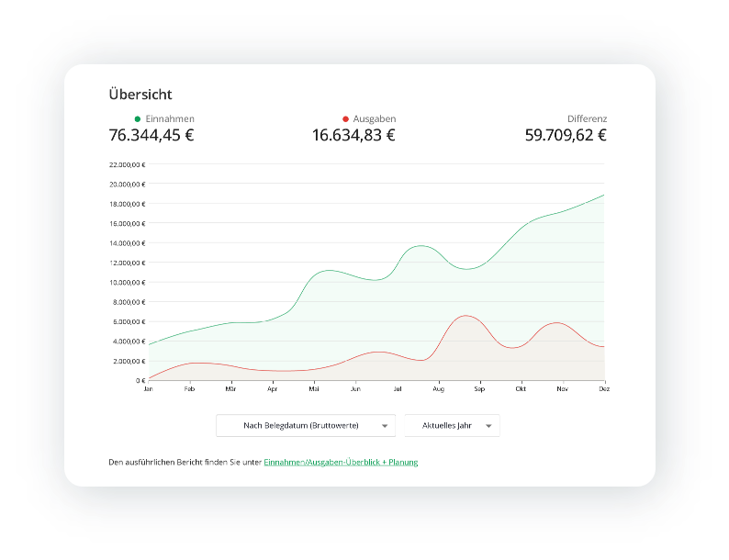Viewport: 729px width, 560px height.
Task: Click the Einnahmen legend label
Action: [170, 119]
